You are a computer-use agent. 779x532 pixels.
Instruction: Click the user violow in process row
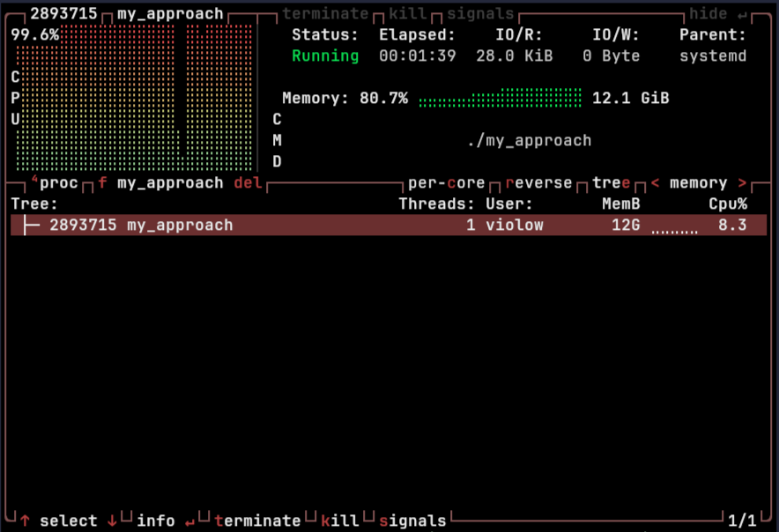coord(515,225)
